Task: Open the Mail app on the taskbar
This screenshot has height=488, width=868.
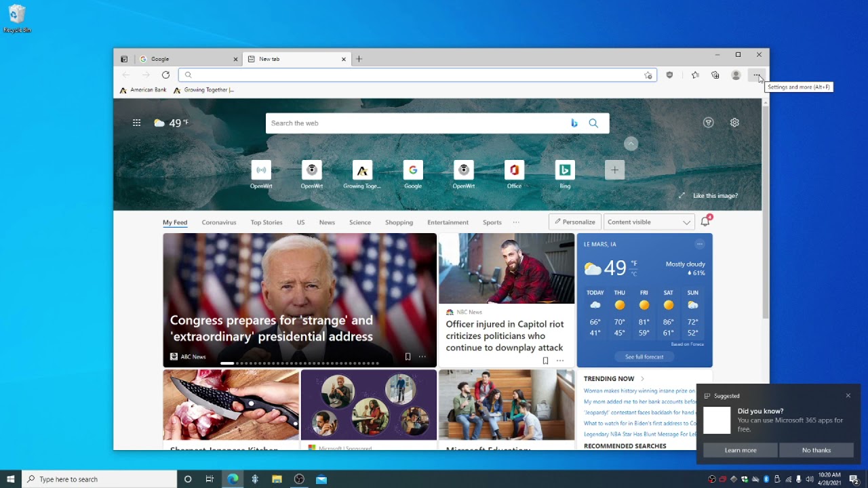Action: tap(321, 479)
